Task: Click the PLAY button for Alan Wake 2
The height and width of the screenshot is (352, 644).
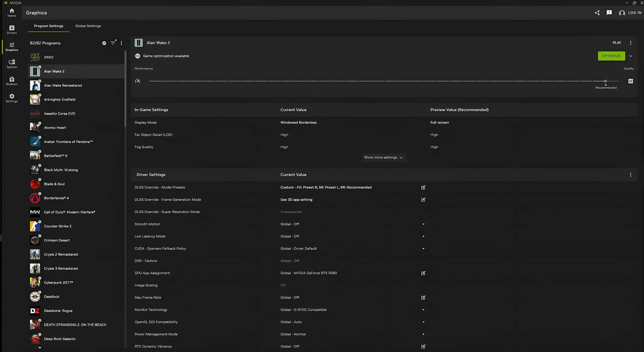Action: [x=617, y=43]
